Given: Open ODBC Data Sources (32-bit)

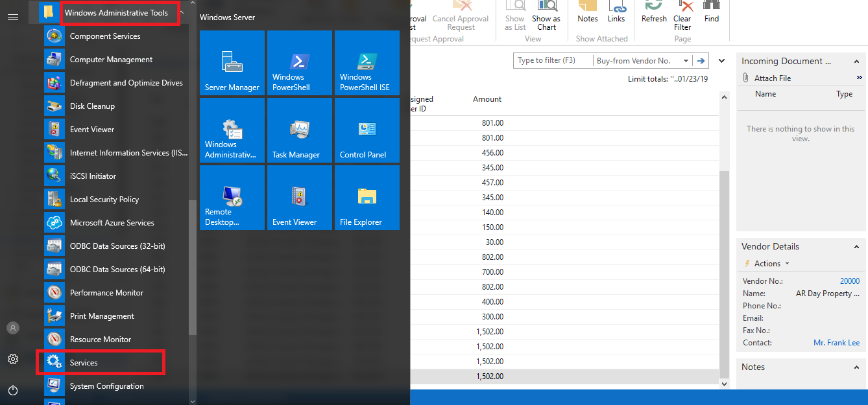Looking at the screenshot, I should click(x=115, y=246).
